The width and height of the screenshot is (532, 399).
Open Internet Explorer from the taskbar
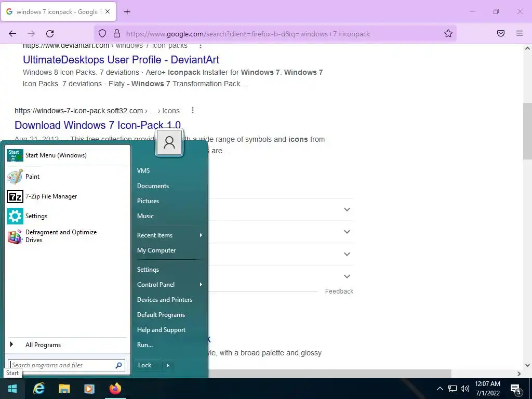pyautogui.click(x=38, y=389)
